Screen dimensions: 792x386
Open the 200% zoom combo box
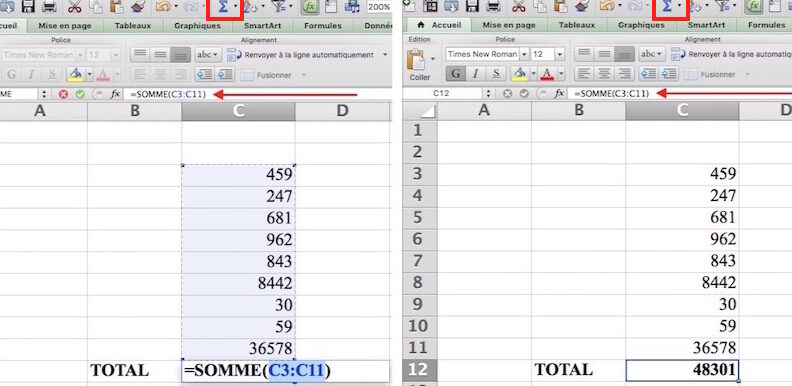pyautogui.click(x=379, y=7)
